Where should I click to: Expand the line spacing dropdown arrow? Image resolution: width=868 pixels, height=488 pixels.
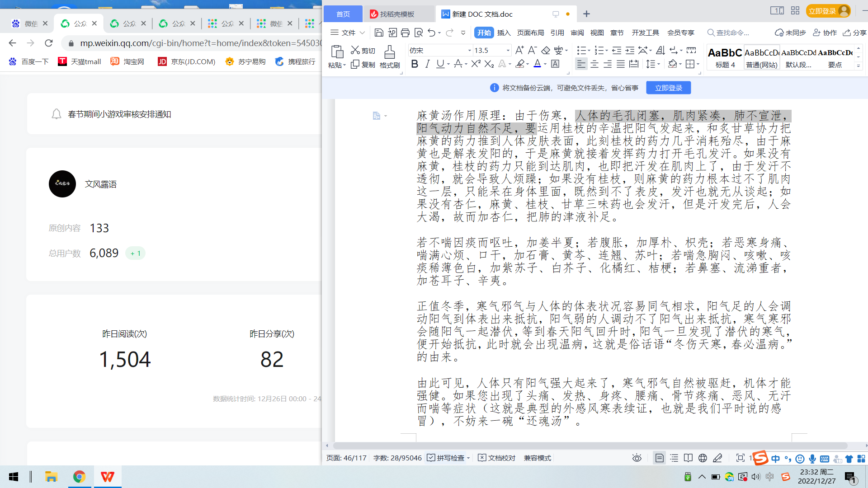pyautogui.click(x=659, y=64)
